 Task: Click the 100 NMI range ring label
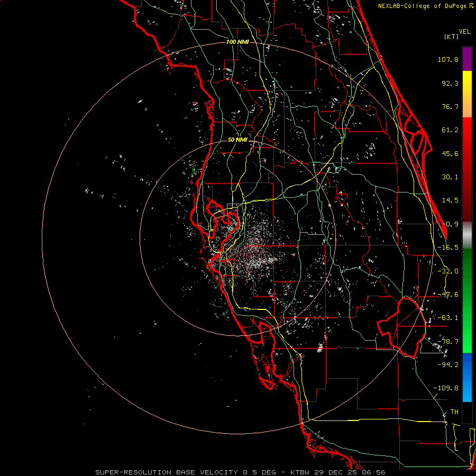(237, 42)
